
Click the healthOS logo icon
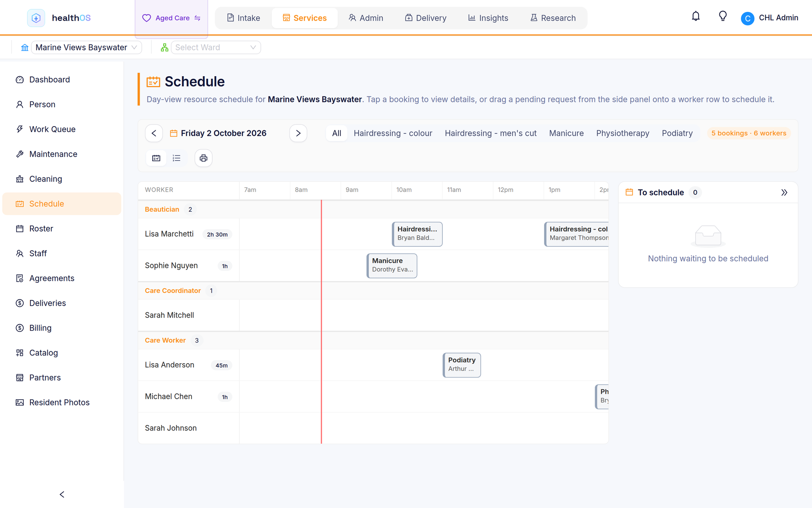coord(36,18)
